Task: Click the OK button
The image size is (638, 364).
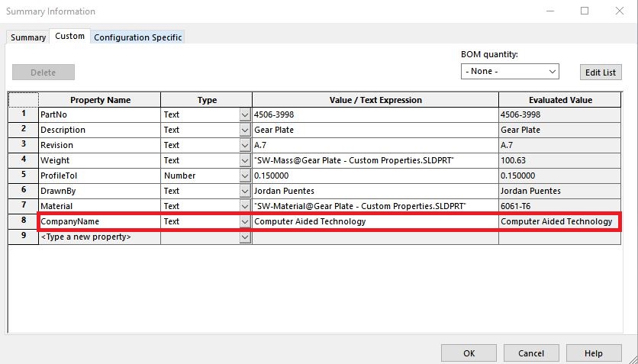Action: (469, 353)
